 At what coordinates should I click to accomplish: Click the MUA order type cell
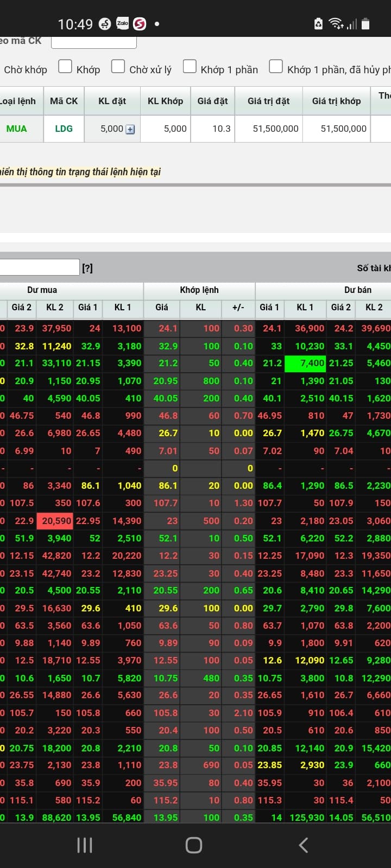click(x=16, y=129)
